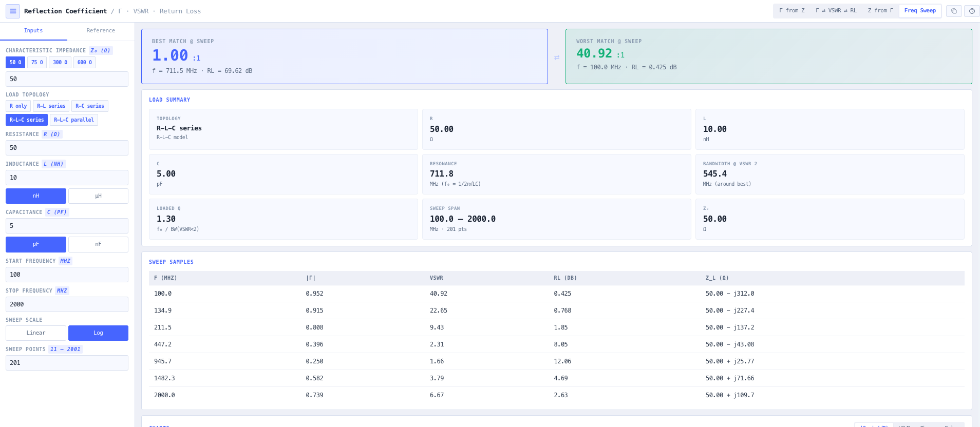
Task: Switch to the Reference tab
Action: pos(101,31)
